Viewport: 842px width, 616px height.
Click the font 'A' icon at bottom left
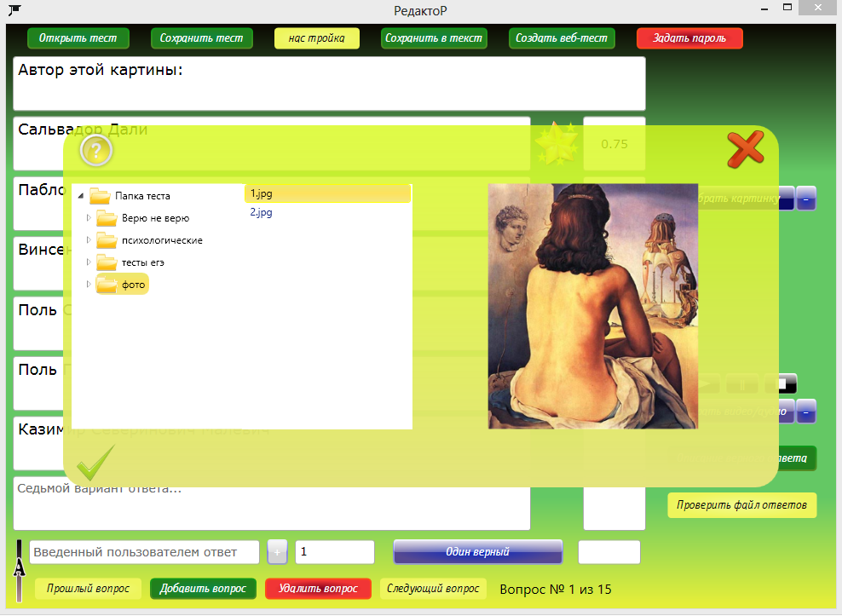pos(20,570)
